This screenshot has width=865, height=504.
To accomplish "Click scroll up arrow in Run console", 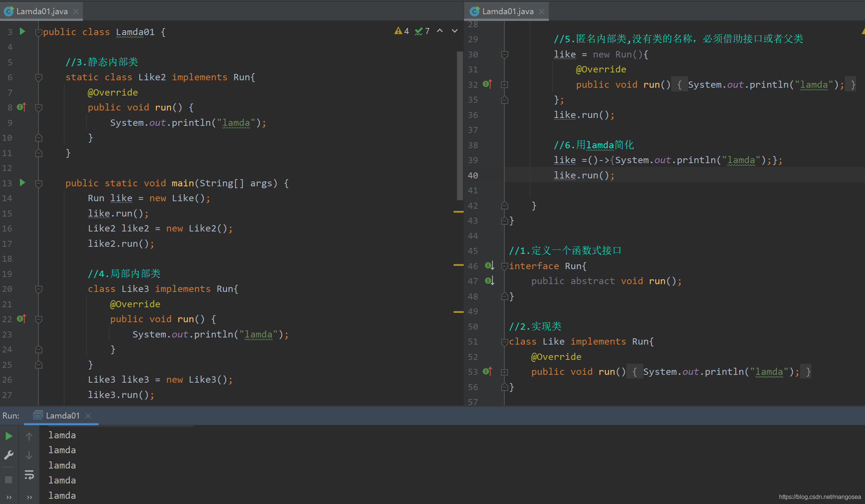I will pos(29,436).
